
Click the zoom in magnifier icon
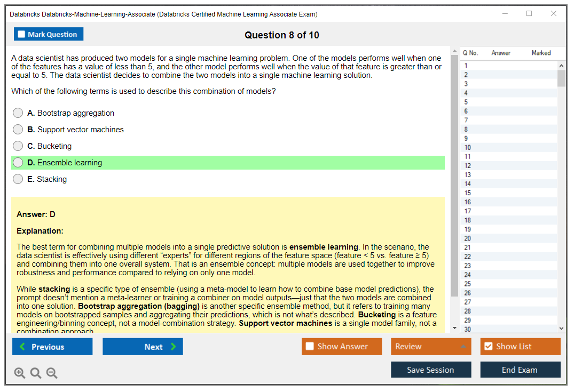[x=20, y=373]
